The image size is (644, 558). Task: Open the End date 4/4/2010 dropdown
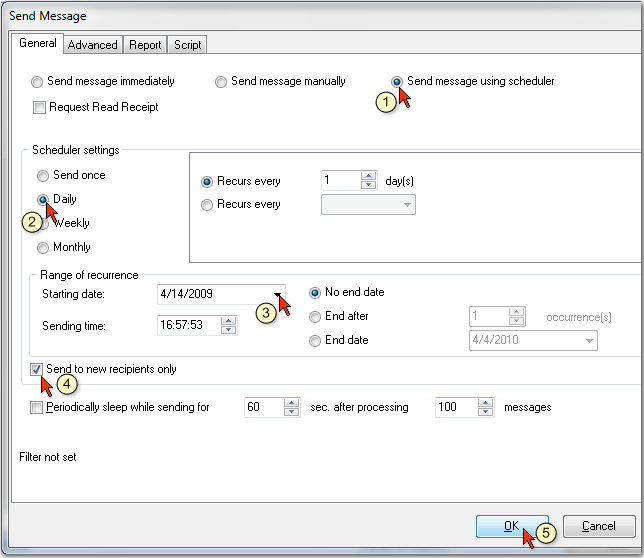pyautogui.click(x=589, y=341)
